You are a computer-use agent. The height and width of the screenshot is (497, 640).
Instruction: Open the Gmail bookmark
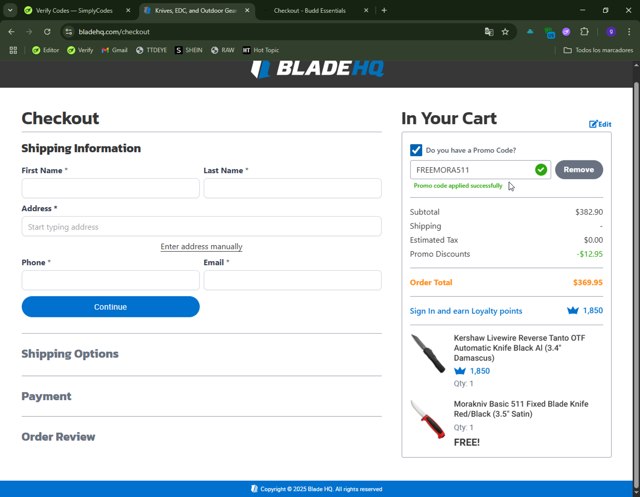click(x=115, y=50)
